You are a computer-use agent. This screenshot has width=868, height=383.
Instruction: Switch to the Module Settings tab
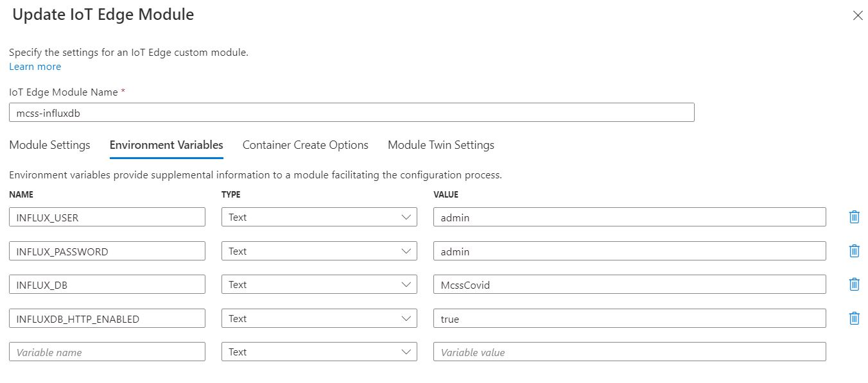[49, 145]
